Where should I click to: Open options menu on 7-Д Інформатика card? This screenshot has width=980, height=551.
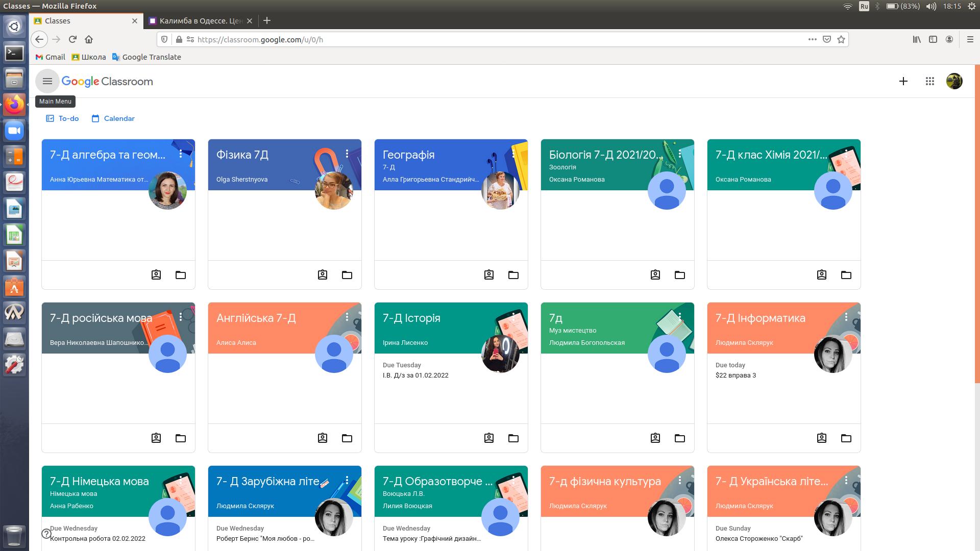846,317
